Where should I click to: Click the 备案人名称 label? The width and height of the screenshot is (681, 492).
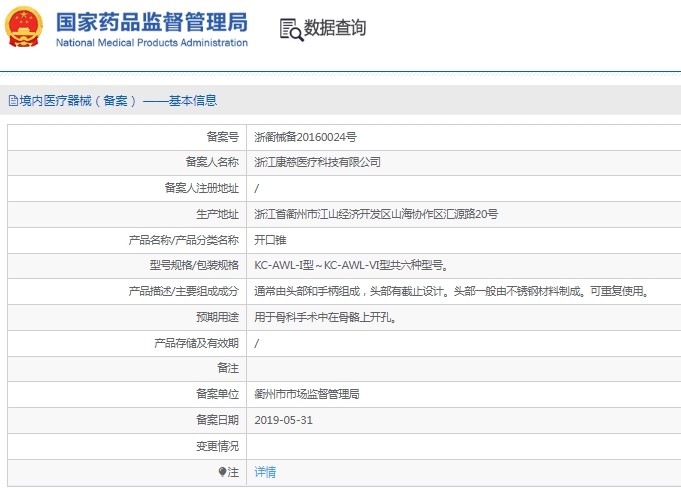[x=212, y=162]
